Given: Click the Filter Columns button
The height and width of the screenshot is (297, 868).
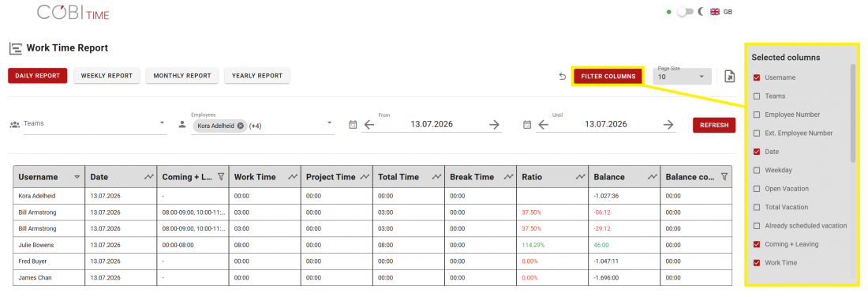Looking at the screenshot, I should 608,76.
